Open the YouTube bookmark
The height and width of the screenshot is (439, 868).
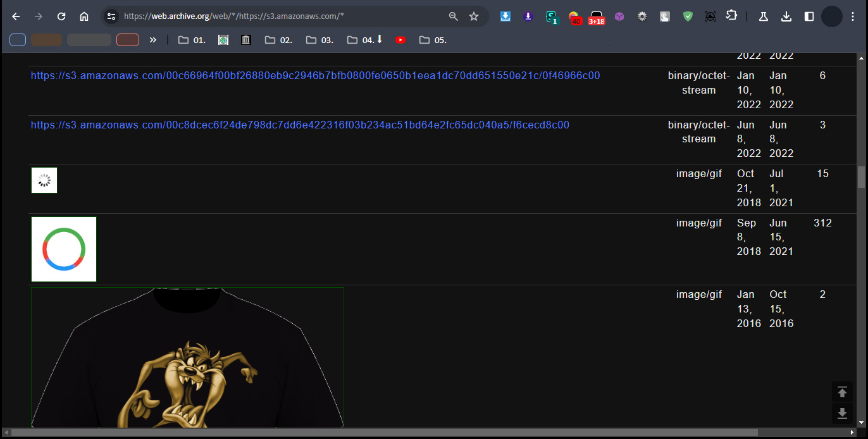point(400,40)
